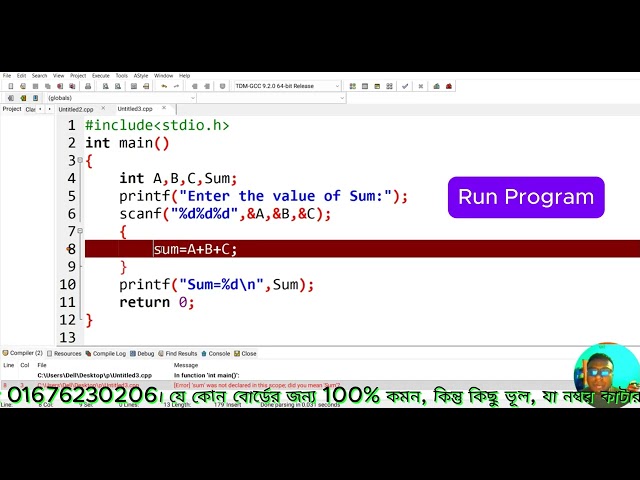Screen dimensions: 640x480
Task: Switch to the Untitled2.cpp tab
Action: 76,109
